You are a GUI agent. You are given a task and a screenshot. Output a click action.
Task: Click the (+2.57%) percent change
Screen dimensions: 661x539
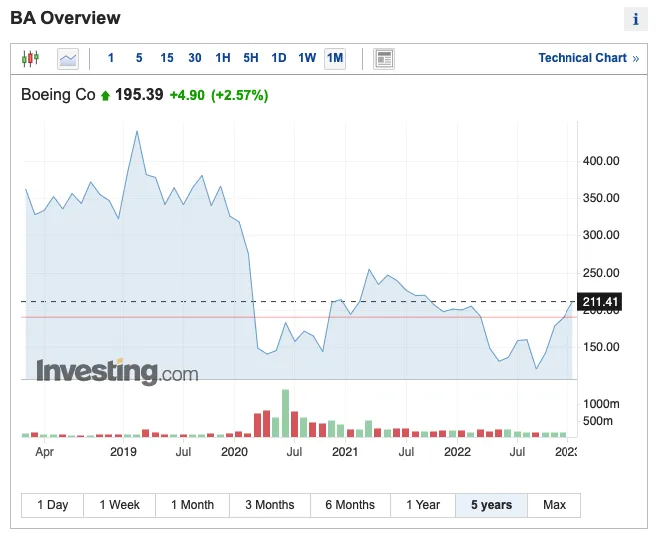(x=239, y=95)
